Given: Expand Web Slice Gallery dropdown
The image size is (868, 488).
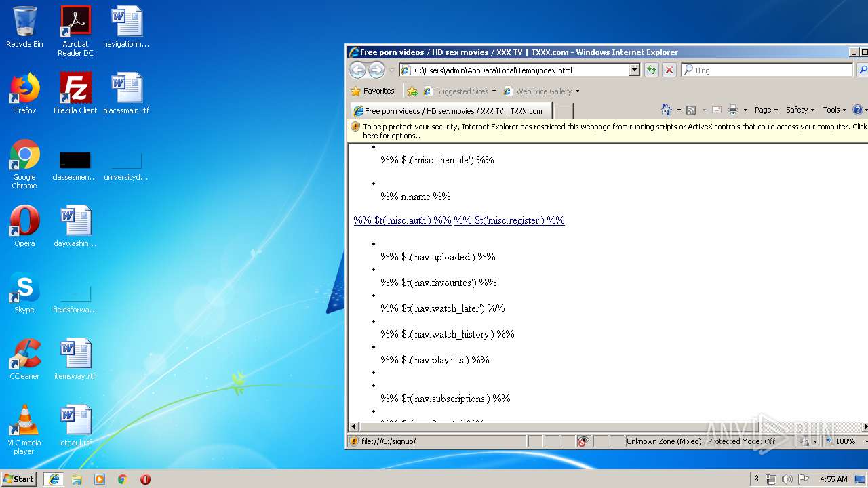Looking at the screenshot, I should coord(577,91).
